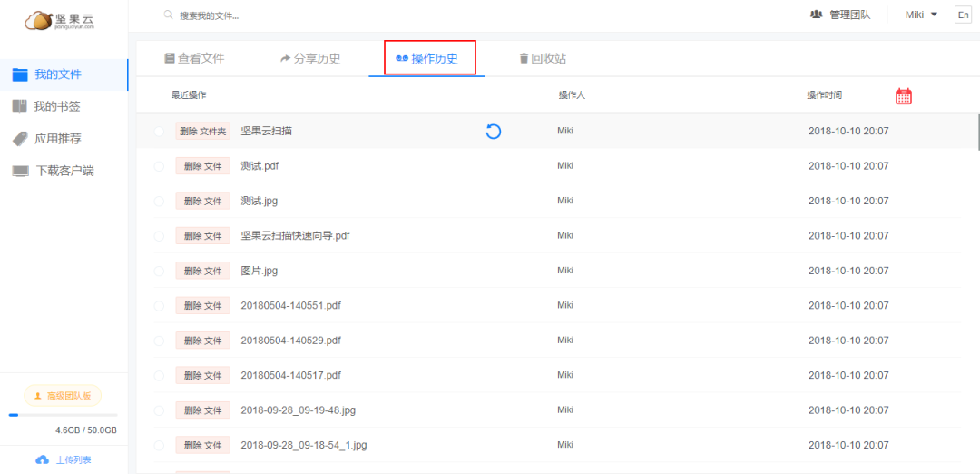Check the 20180504-140551.pdf row checkbox
Image resolution: width=980 pixels, height=474 pixels.
[159, 306]
